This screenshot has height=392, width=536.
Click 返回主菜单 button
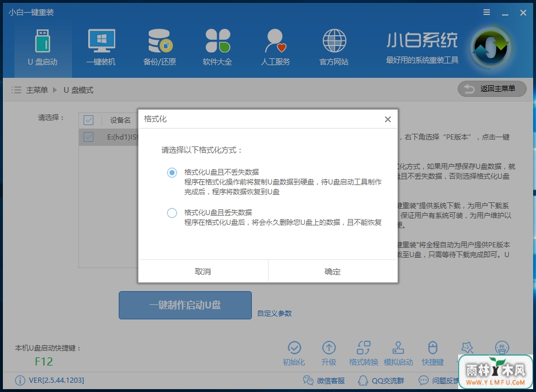[x=492, y=89]
